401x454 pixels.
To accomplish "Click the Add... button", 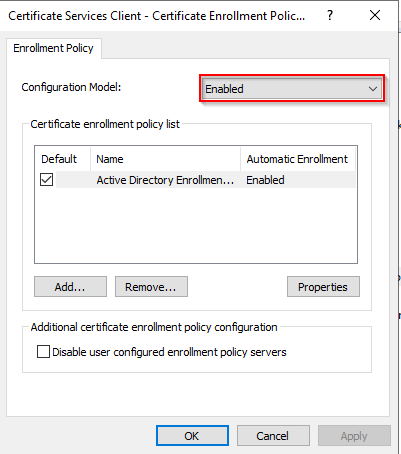I will pyautogui.click(x=70, y=287).
